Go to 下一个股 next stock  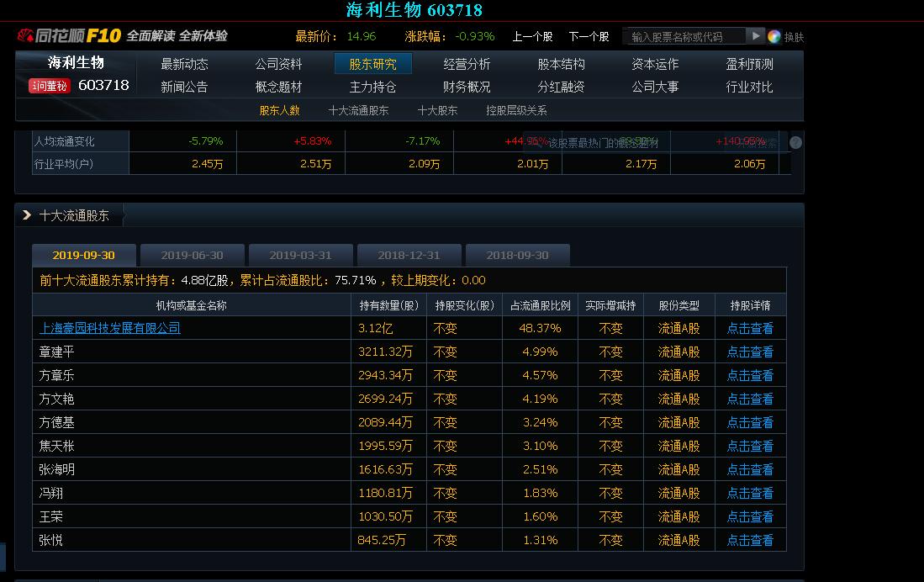click(x=589, y=36)
